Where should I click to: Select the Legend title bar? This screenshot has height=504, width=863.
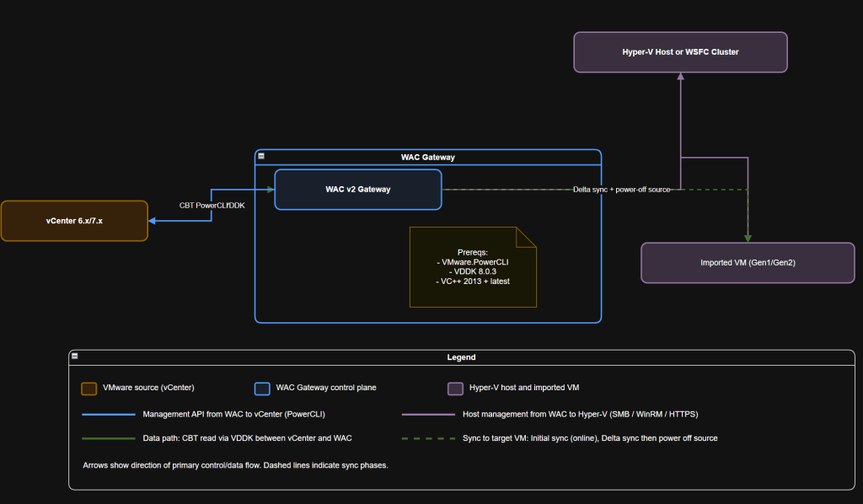click(x=461, y=357)
